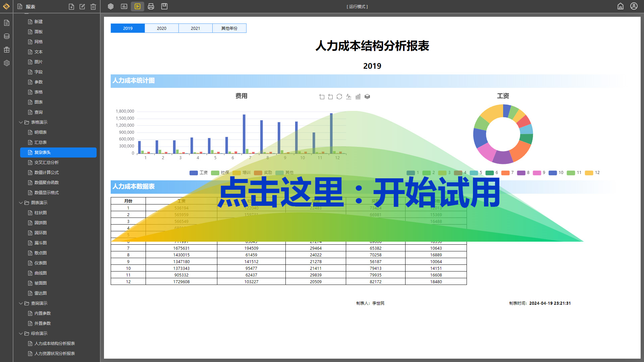
Task: Click the month 7 blue bar in the 费用 chart
Action: [244, 134]
